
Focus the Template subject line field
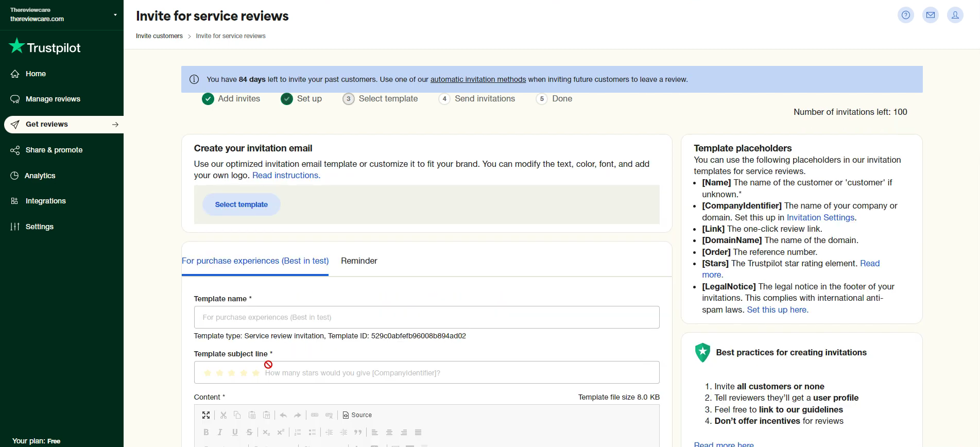coord(426,372)
